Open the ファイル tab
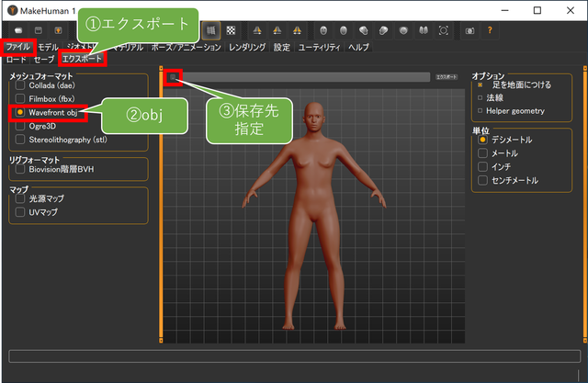 click(x=17, y=47)
